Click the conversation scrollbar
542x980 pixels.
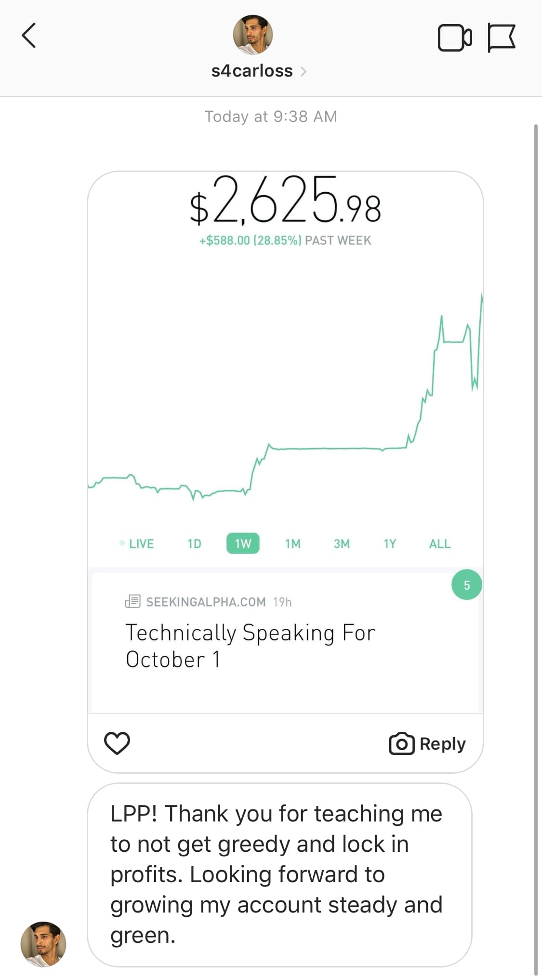point(536,530)
